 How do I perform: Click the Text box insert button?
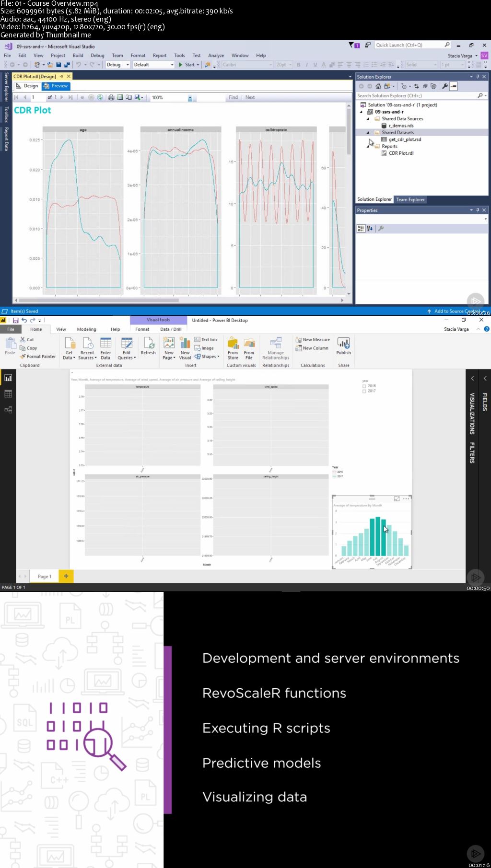click(x=206, y=340)
